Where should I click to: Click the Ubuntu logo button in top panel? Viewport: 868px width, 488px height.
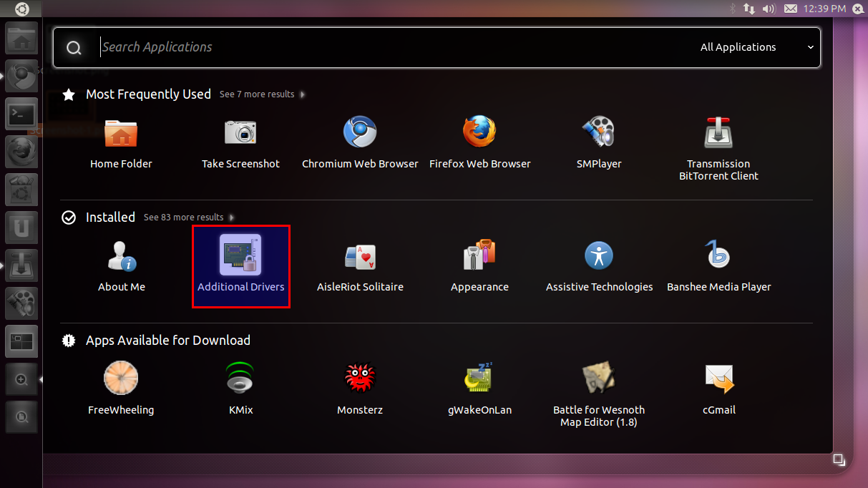click(21, 9)
